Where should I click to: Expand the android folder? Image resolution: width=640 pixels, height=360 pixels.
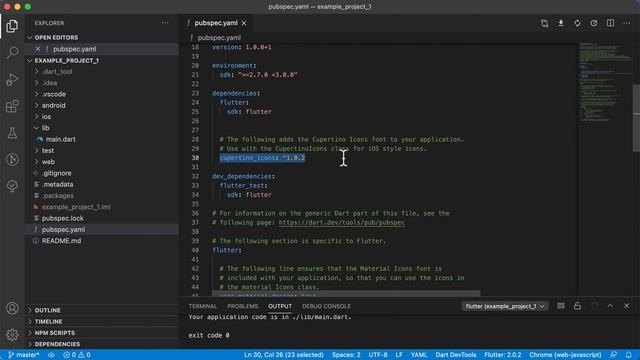point(53,105)
